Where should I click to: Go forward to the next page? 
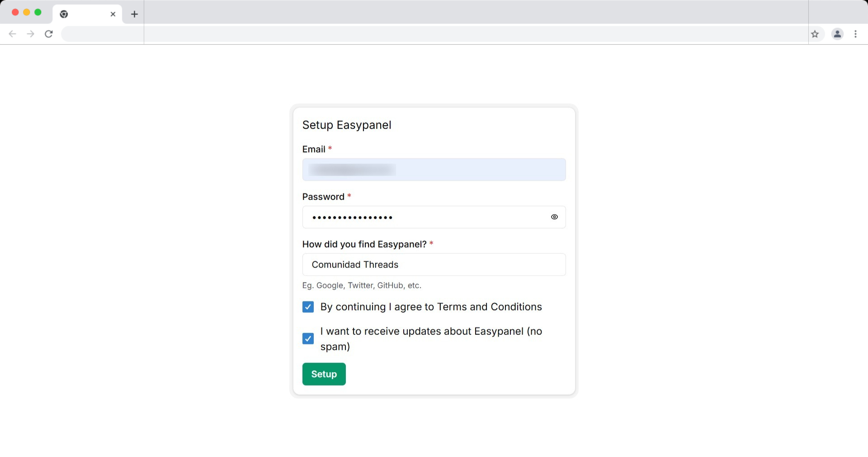point(30,34)
